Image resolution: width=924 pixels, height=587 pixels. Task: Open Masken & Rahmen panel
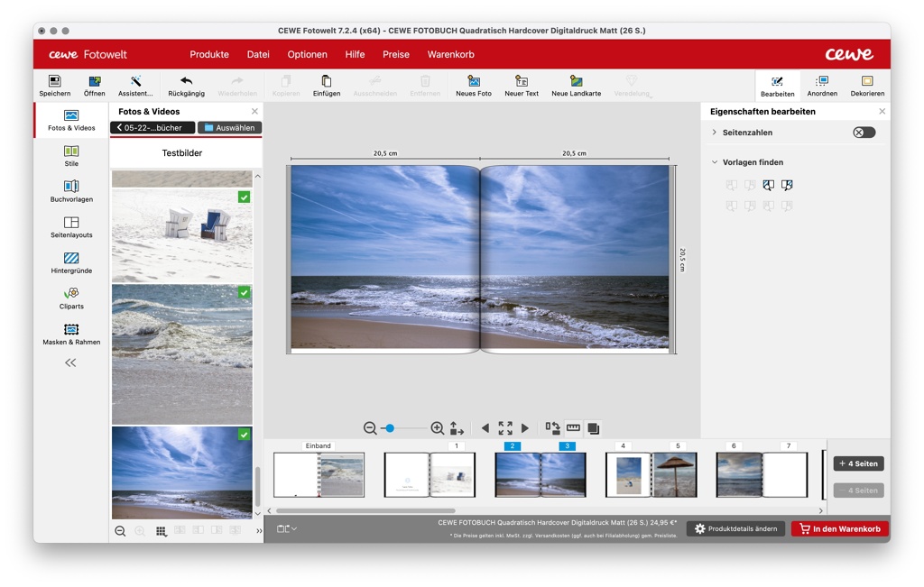coord(71,330)
